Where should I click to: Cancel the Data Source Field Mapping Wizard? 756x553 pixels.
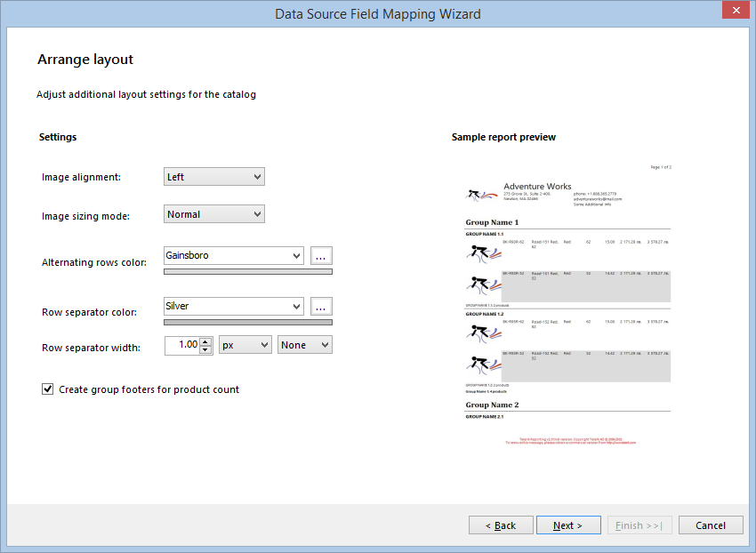pyautogui.click(x=711, y=525)
